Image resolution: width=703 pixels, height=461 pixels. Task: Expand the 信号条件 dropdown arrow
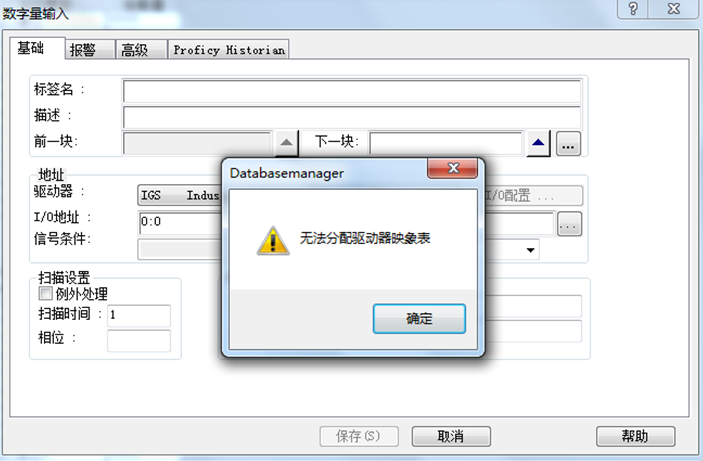point(530,250)
